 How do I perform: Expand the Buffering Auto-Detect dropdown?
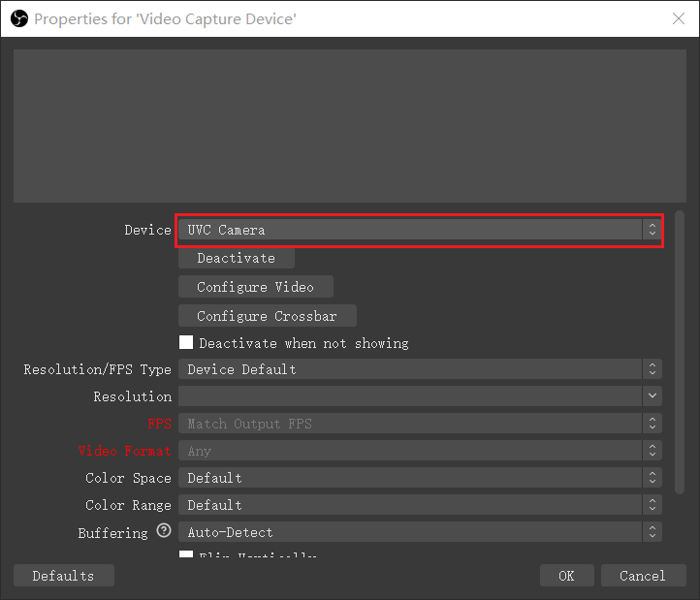coord(419,532)
